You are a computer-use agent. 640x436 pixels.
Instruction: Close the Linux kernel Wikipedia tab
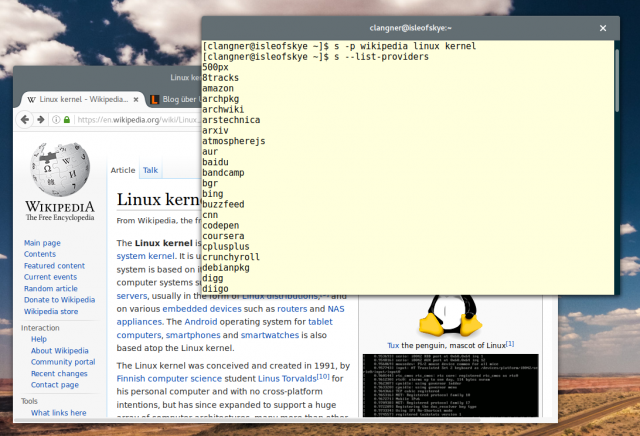tap(136, 99)
